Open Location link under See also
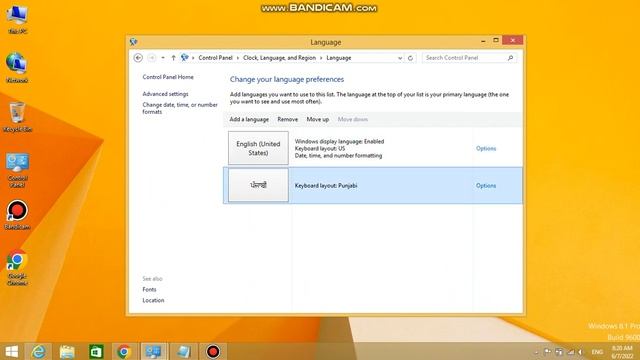The image size is (640, 360). pos(153,300)
